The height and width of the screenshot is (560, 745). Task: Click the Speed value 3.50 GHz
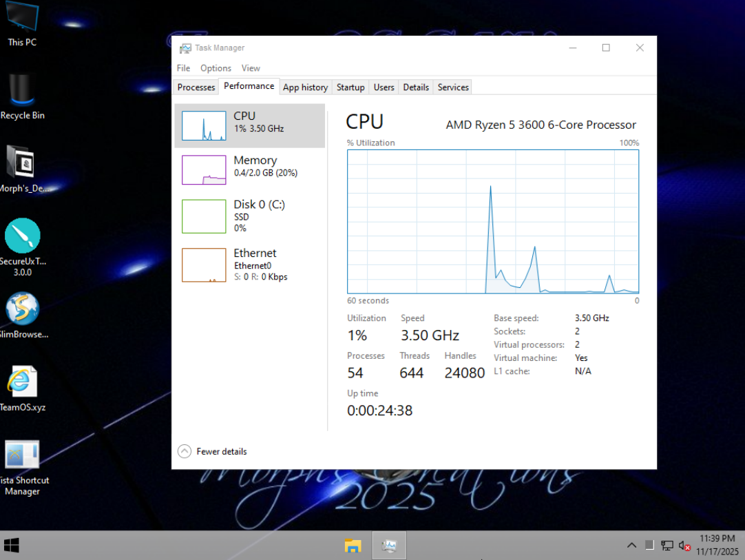[x=430, y=335]
